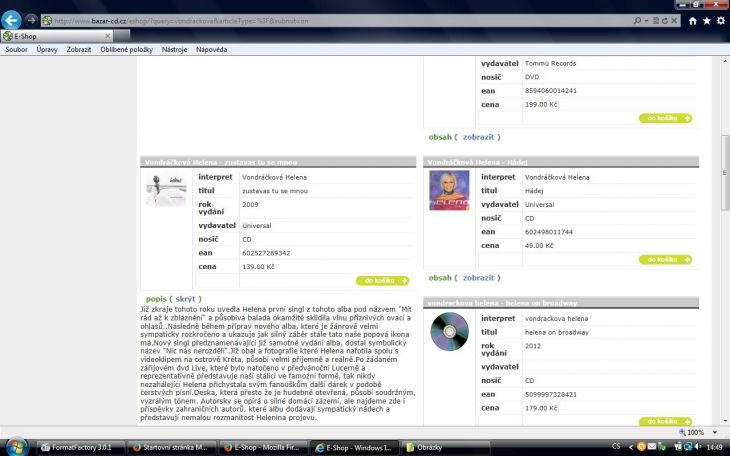Add 'helena on broadway' CD to basket

[x=665, y=421]
